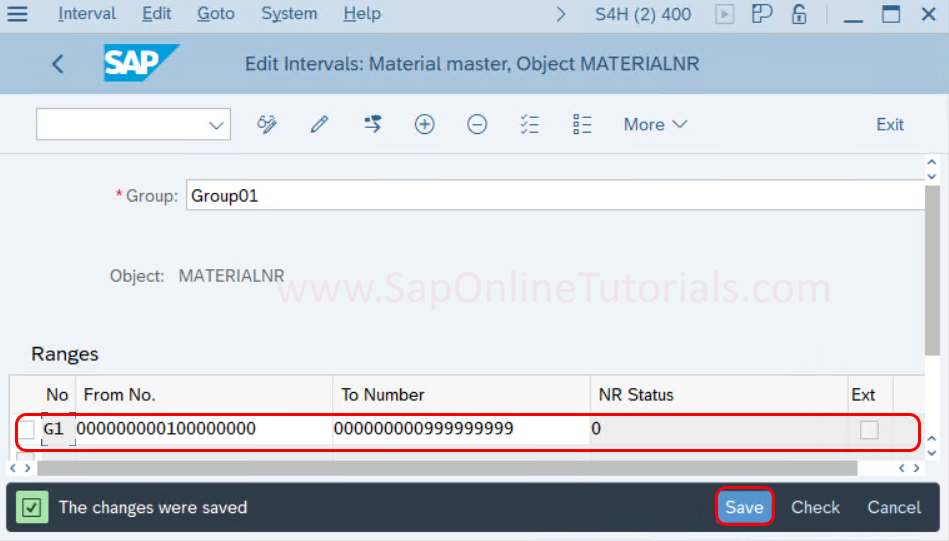
Task: Click the green success status icon
Action: tap(31, 507)
